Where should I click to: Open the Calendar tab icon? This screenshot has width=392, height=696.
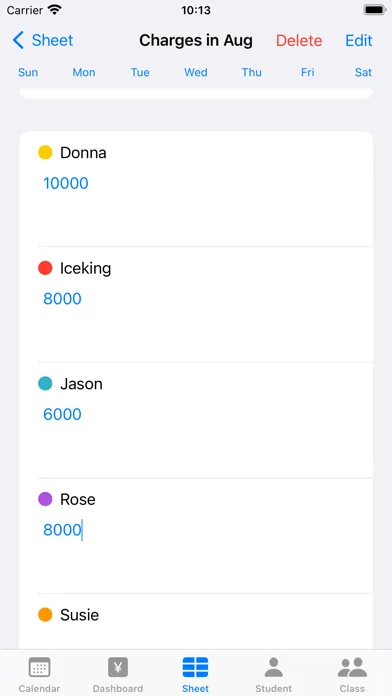39,667
